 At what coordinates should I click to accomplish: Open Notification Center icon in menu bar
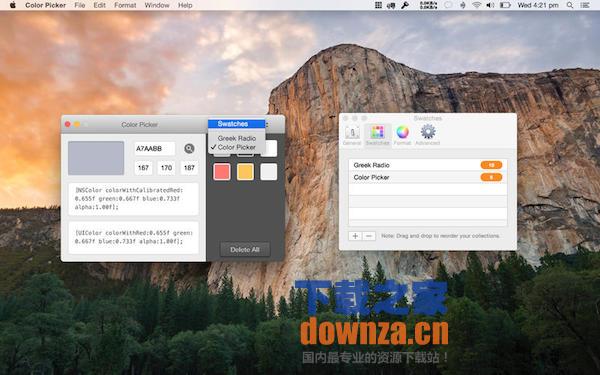pos(585,5)
